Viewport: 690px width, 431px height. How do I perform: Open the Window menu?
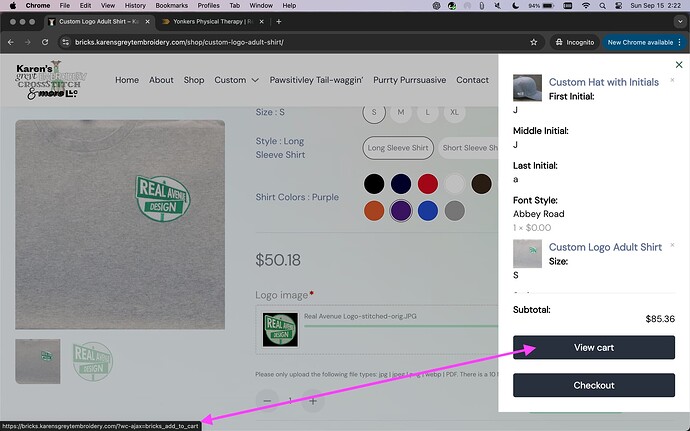[261, 6]
